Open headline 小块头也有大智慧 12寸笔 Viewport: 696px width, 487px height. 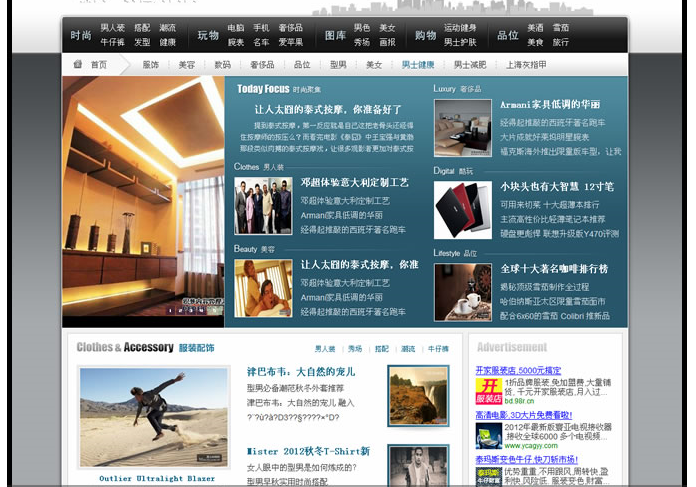click(557, 187)
